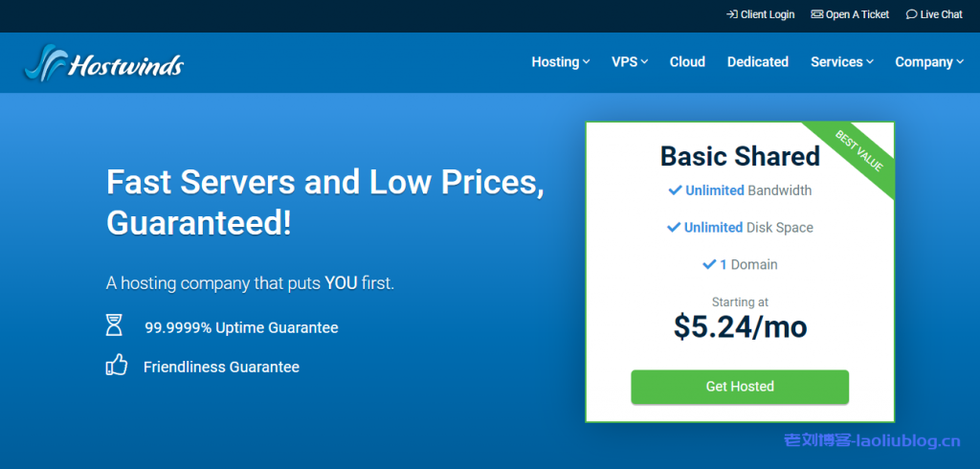Go to the Cloud menu item
The width and height of the screenshot is (980, 469).
coord(687,62)
